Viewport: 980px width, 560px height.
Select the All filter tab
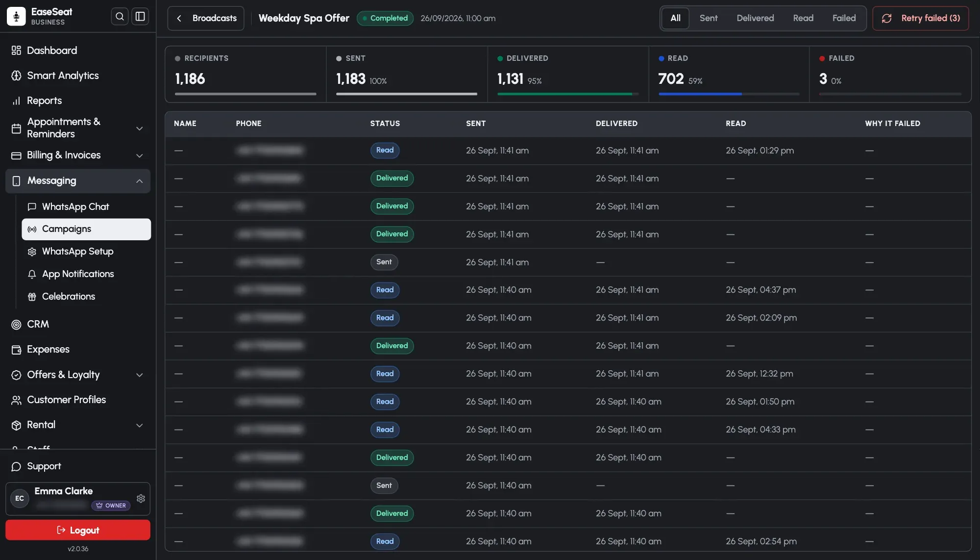pos(675,18)
